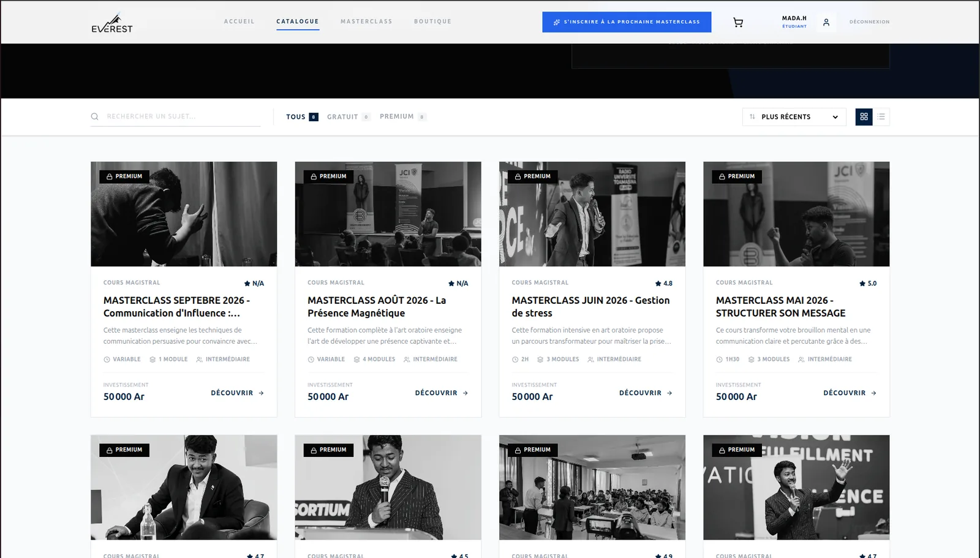Screen dimensions: 980x558
Task: Open the Plus Récents sort dropdown
Action: coord(794,117)
